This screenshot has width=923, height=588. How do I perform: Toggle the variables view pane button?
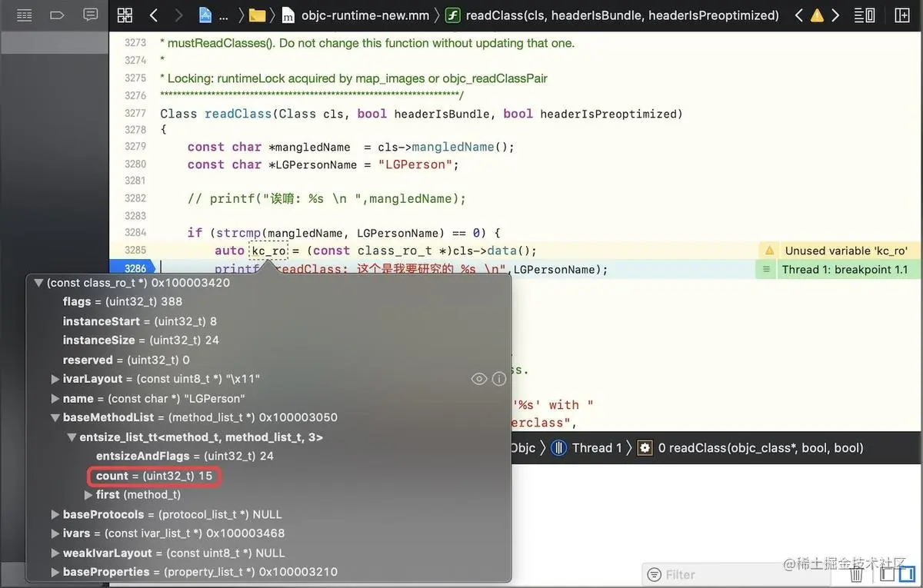click(x=888, y=574)
